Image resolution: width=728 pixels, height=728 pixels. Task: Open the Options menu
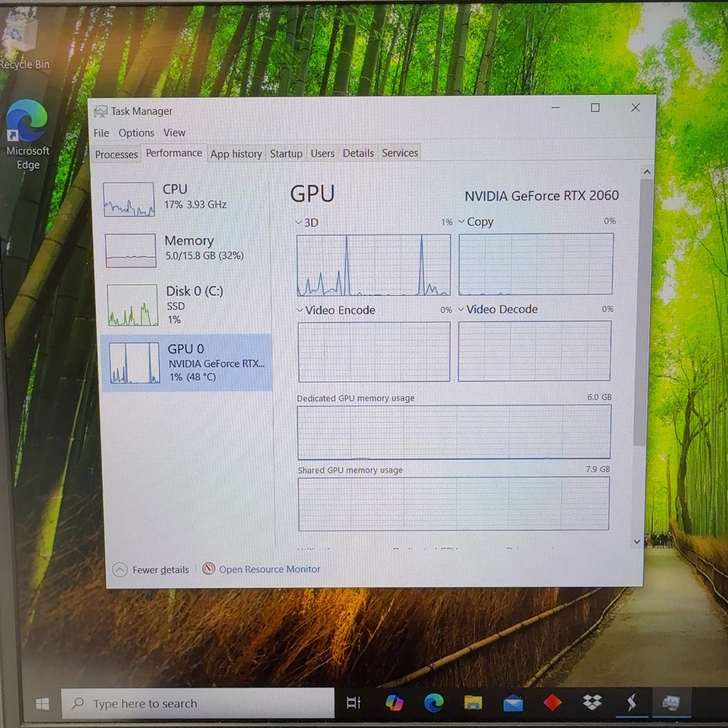point(136,132)
